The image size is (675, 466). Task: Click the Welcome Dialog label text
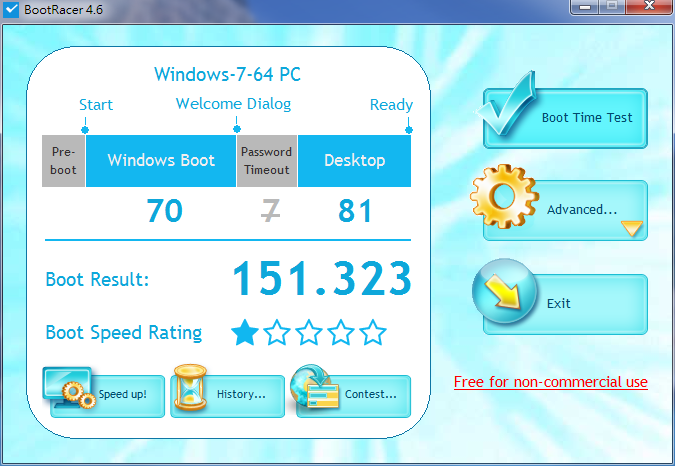(x=233, y=104)
